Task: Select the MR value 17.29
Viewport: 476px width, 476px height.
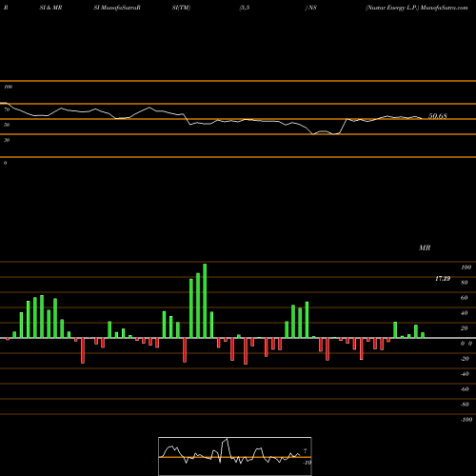Action: (443, 279)
